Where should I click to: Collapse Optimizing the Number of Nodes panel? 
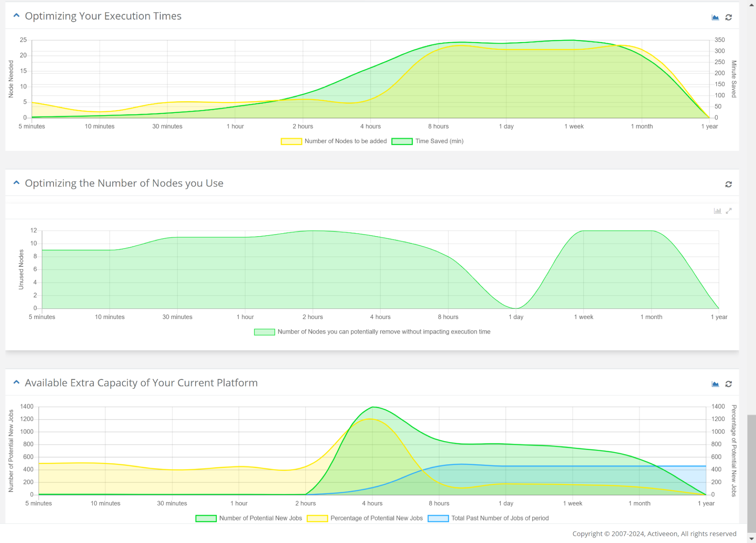point(16,183)
